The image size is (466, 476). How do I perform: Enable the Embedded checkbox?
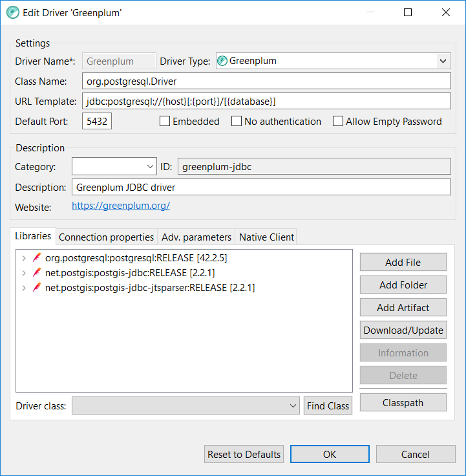click(165, 121)
